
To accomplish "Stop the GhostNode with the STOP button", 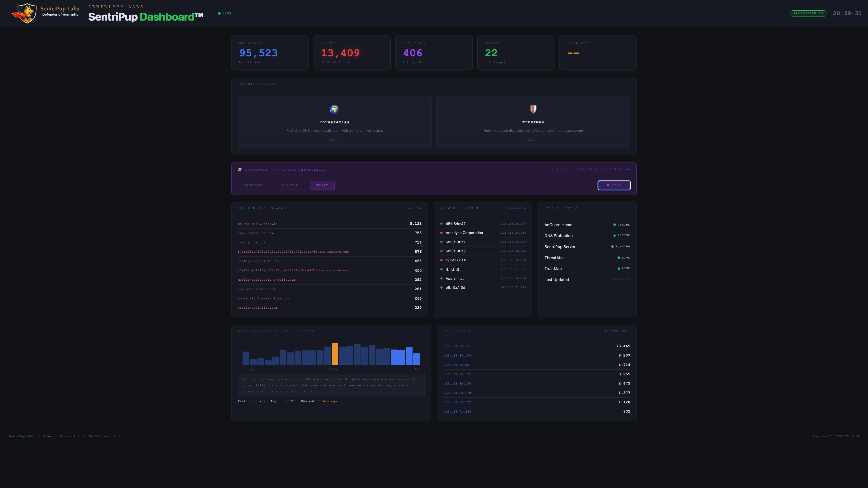I will tap(614, 185).
